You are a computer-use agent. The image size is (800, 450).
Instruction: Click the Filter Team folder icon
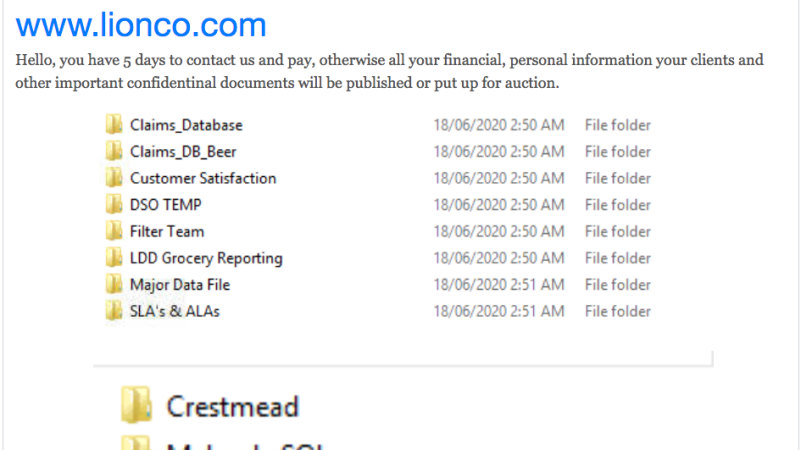coord(113,232)
